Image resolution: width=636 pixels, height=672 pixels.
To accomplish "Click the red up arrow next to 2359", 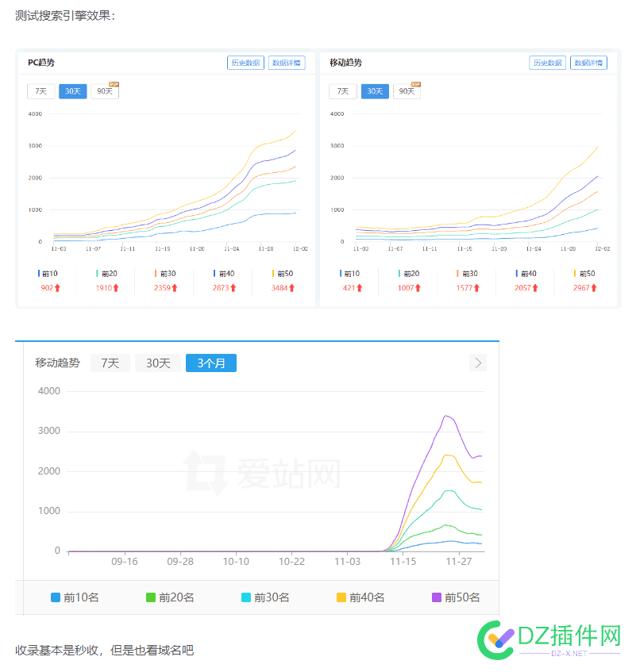I will click(175, 288).
